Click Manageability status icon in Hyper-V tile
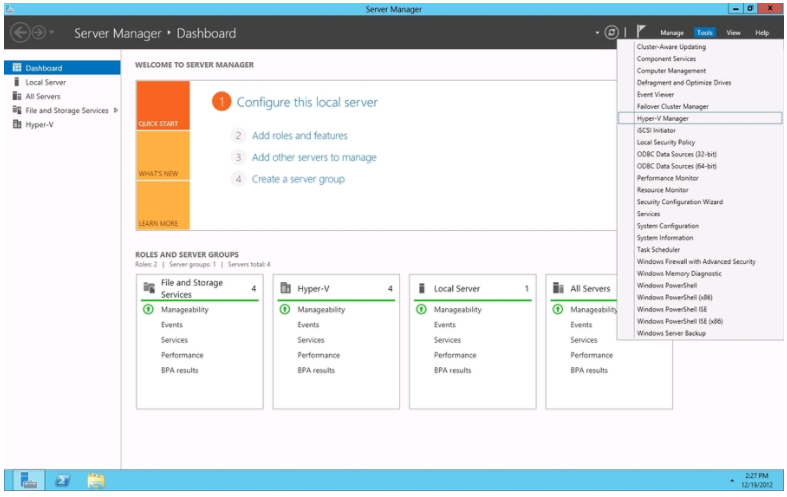The width and height of the screenshot is (787, 497). tap(285, 309)
